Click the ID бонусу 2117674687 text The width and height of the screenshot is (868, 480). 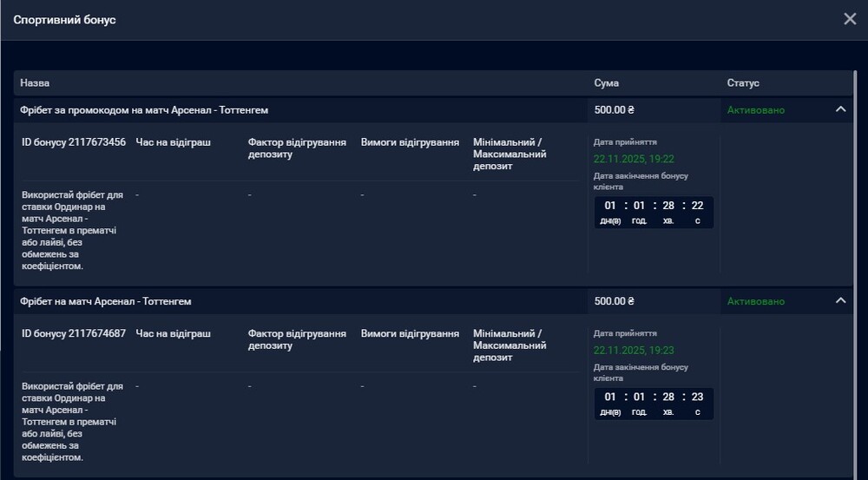tap(74, 333)
